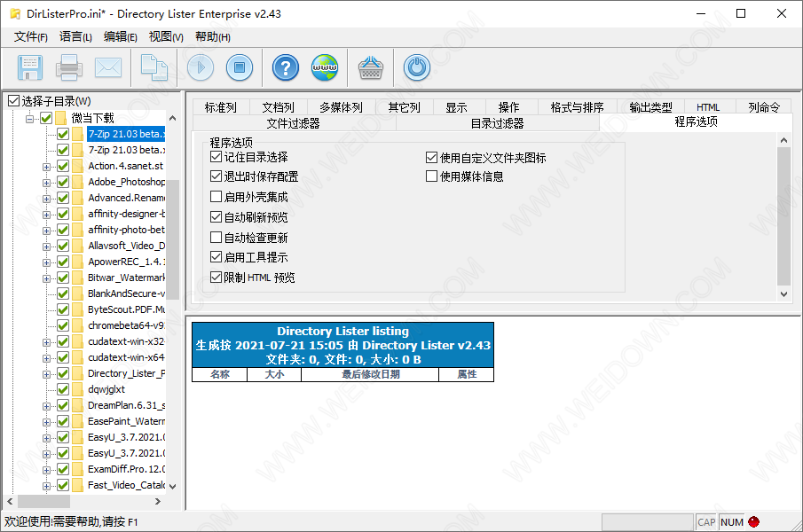Viewport: 803px width, 532px height.
Task: Toggle 启用工具提示 checkbox
Action: point(216,257)
